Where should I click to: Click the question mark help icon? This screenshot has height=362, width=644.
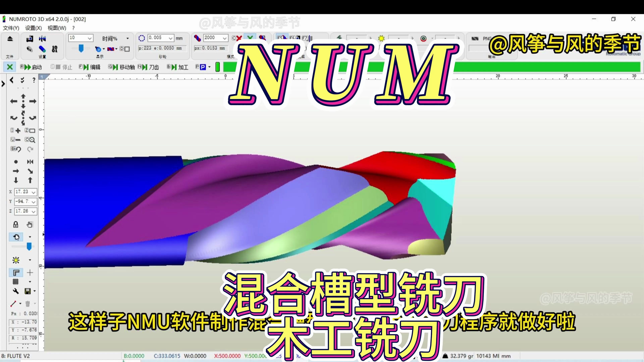34,80
